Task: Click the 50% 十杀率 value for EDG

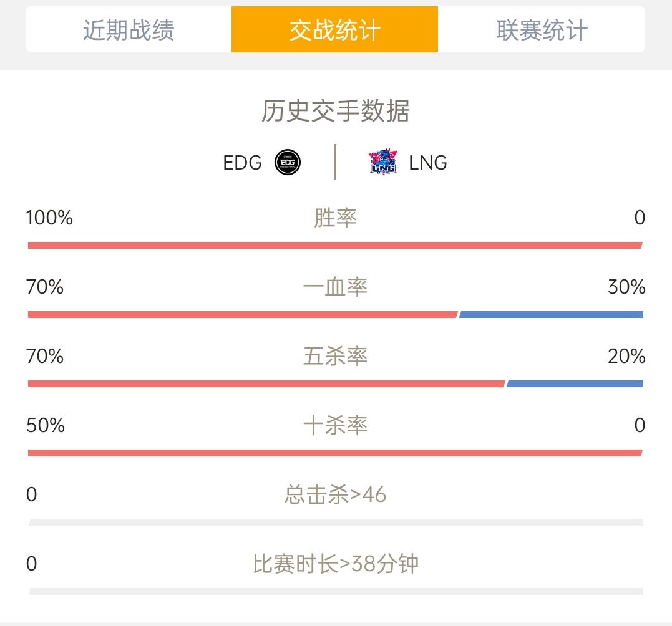Action: [46, 425]
